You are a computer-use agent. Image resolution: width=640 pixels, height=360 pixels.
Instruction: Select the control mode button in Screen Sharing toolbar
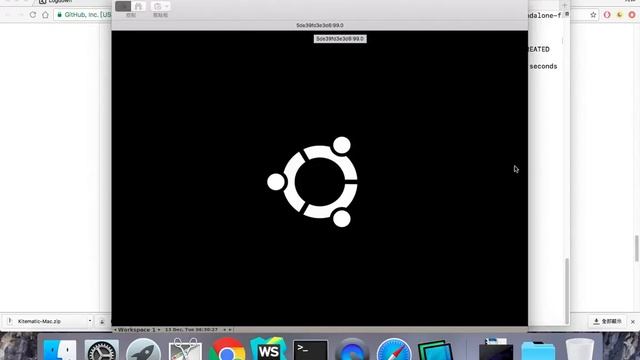coord(123,6)
